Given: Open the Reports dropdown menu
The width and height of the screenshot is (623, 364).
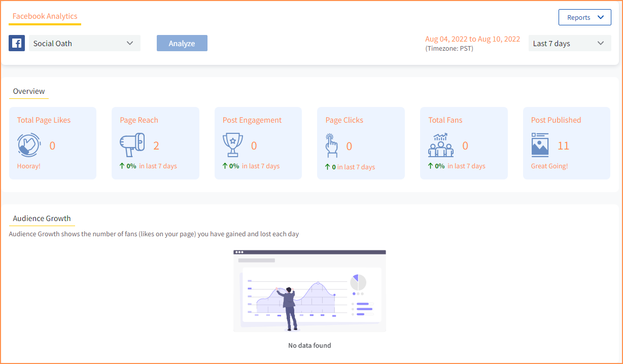Looking at the screenshot, I should [584, 17].
